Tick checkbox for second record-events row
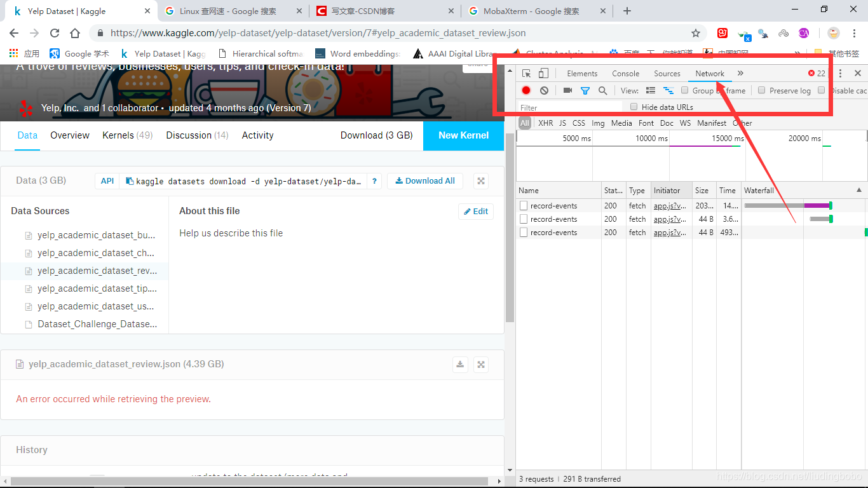 click(524, 219)
